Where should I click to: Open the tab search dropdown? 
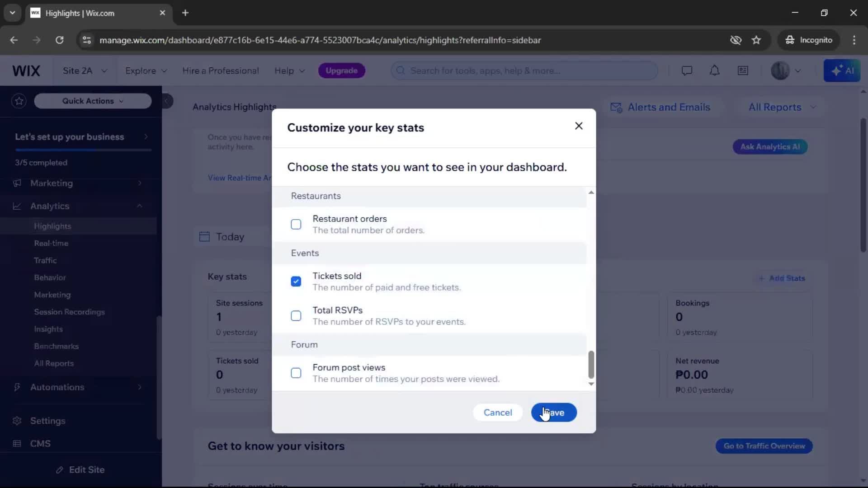point(12,13)
